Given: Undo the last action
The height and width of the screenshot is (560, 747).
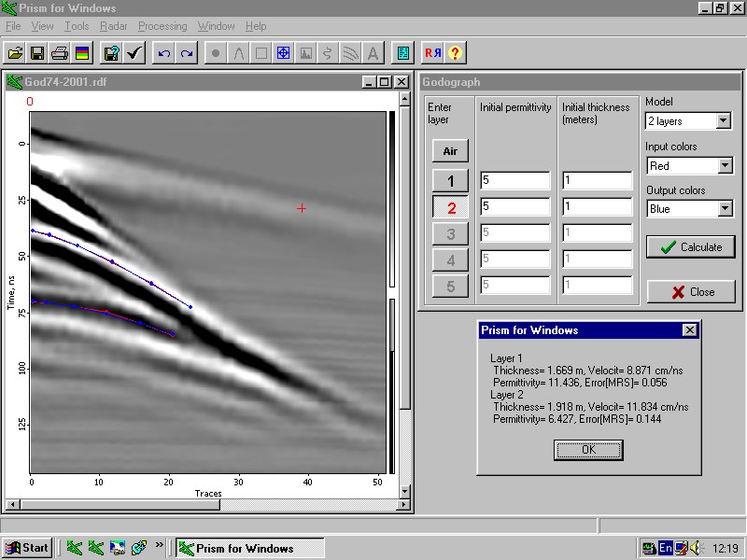Looking at the screenshot, I should pyautogui.click(x=164, y=53).
